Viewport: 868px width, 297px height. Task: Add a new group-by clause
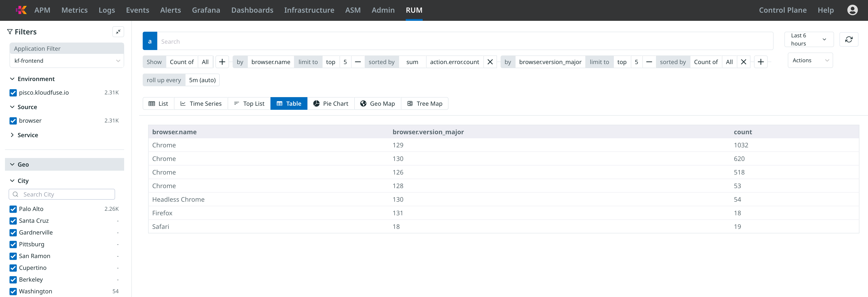point(760,62)
